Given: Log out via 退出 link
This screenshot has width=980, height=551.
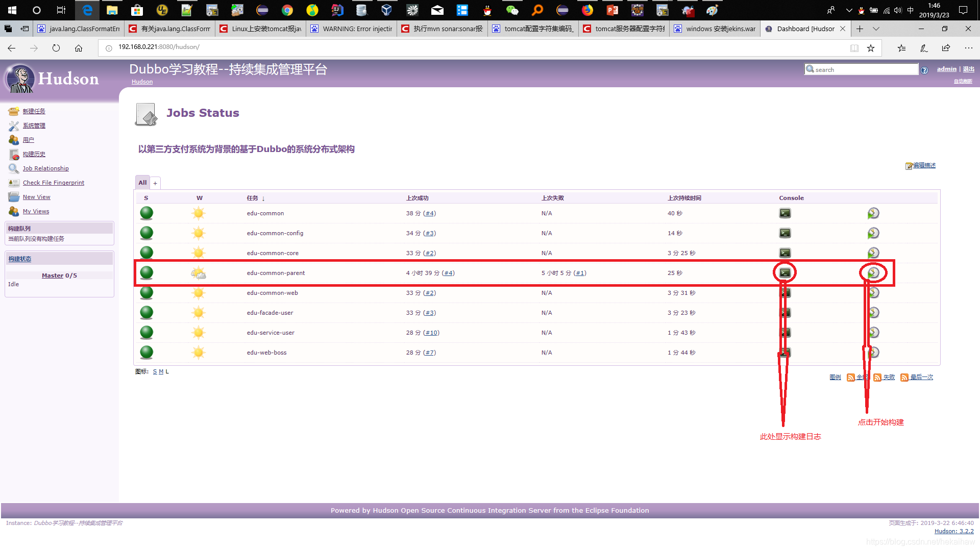Looking at the screenshot, I should point(968,69).
